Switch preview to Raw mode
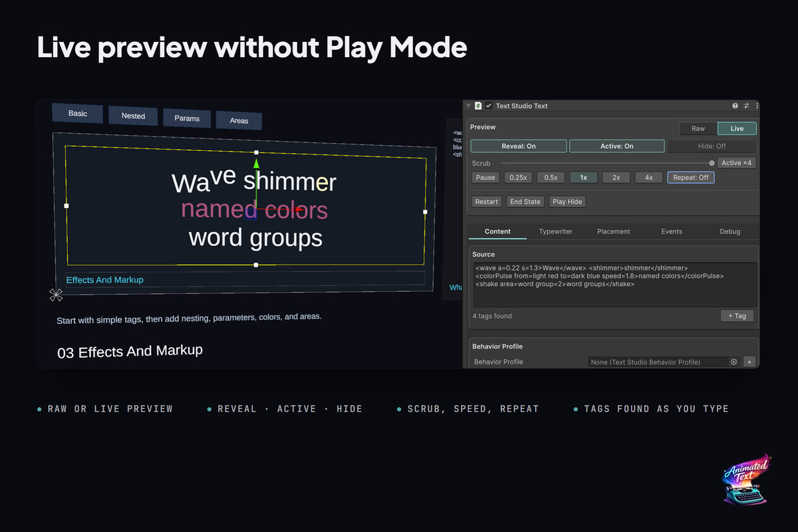The width and height of the screenshot is (798, 532). click(698, 128)
